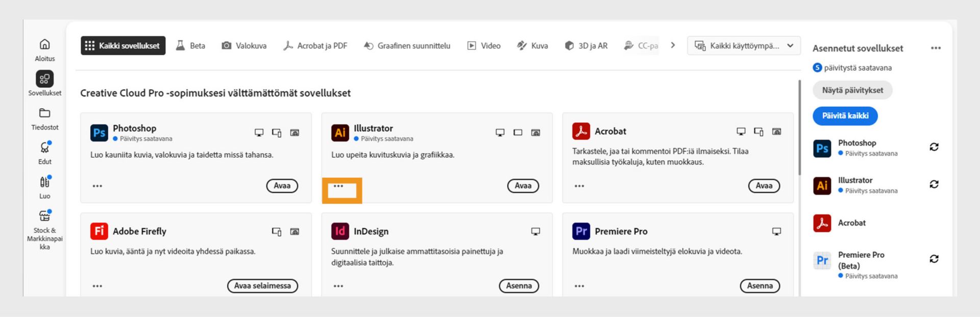Click the Photoshop Ps icon on its card
980x317 pixels.
(x=99, y=133)
